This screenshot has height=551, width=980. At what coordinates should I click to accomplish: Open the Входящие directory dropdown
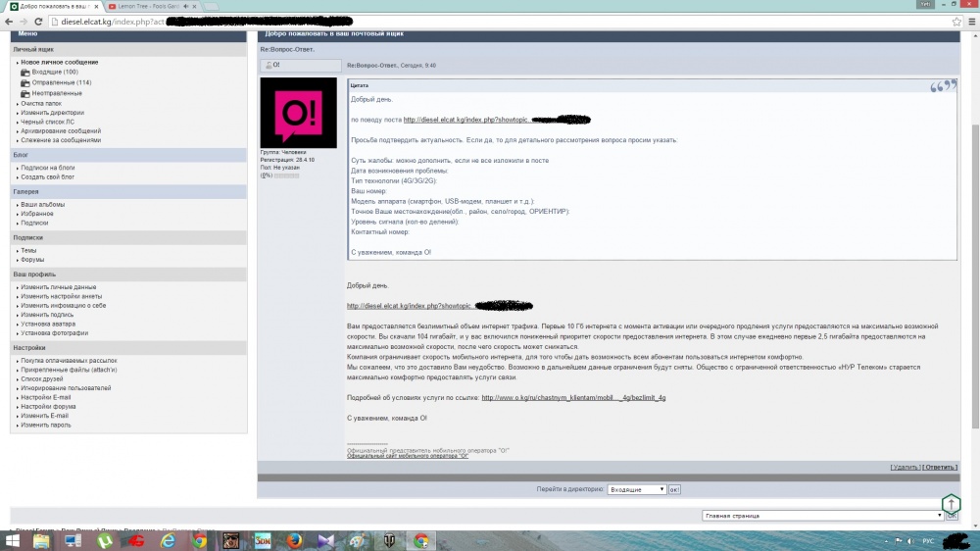(x=636, y=489)
